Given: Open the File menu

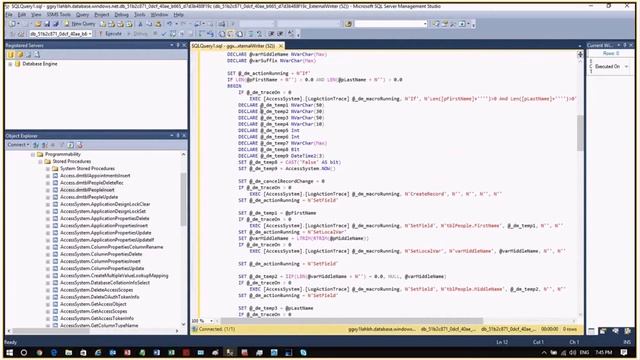Looking at the screenshot, I should coord(9,15).
